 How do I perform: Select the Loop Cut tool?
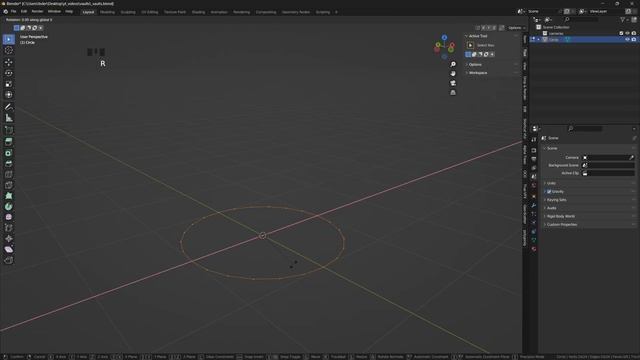pos(9,174)
